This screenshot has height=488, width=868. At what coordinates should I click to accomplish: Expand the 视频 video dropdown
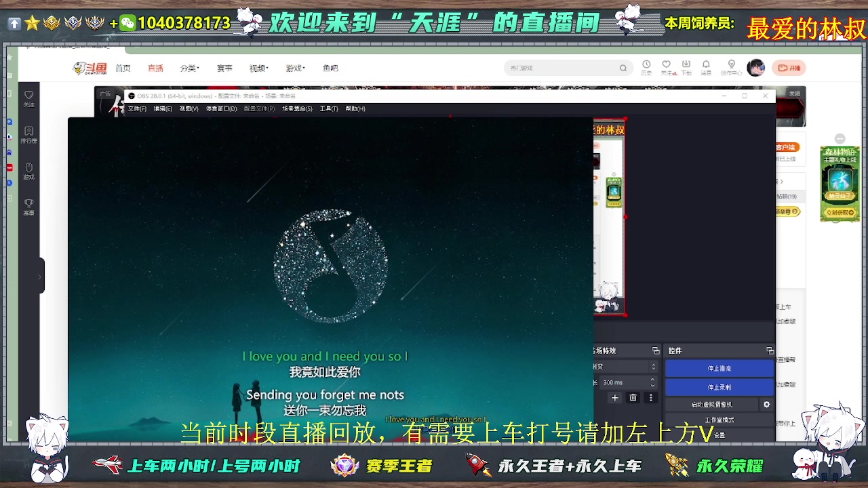[258, 68]
